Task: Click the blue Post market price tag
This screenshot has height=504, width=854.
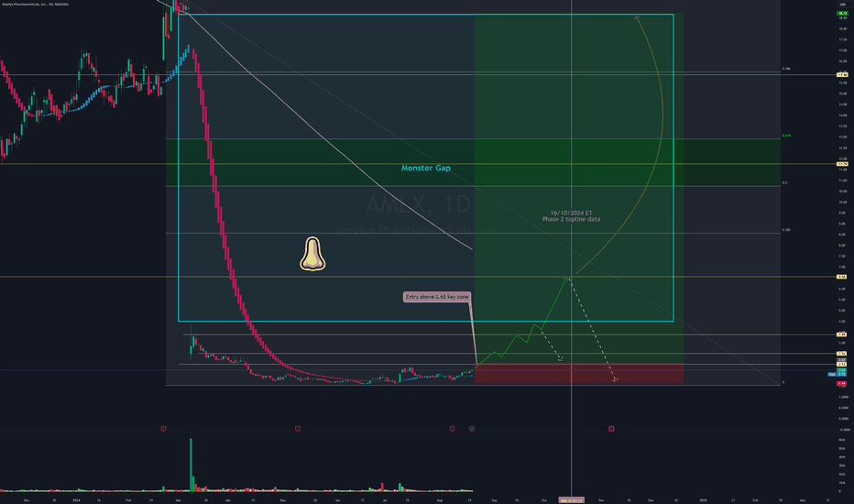Action: tap(838, 374)
